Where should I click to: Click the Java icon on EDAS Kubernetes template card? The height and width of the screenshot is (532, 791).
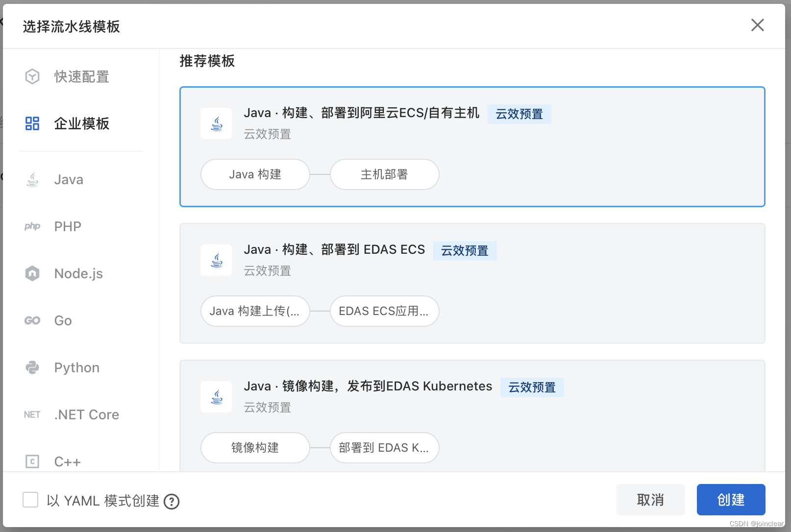coord(216,397)
